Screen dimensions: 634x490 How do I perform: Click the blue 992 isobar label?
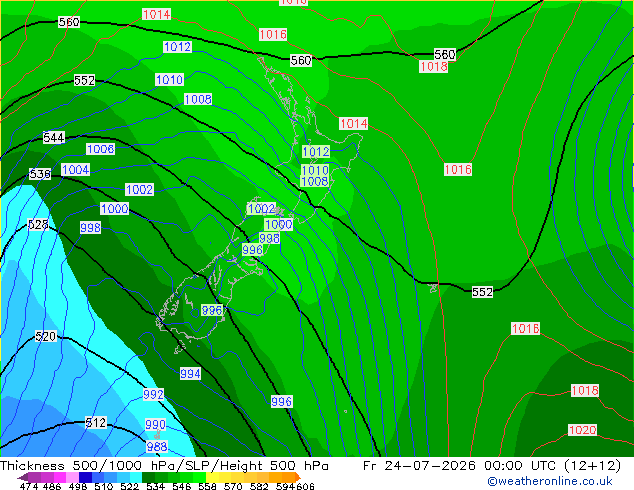(154, 394)
